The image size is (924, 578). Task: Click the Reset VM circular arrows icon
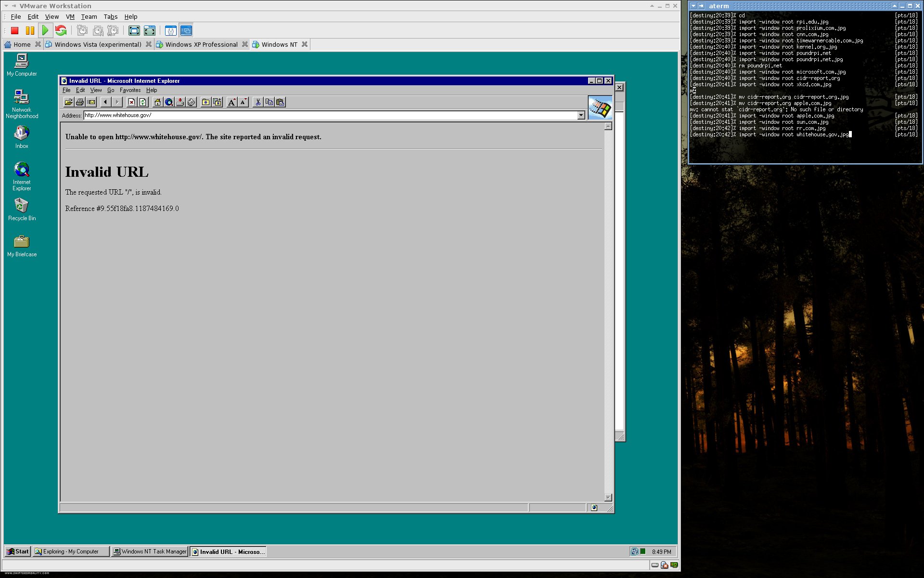[61, 31]
